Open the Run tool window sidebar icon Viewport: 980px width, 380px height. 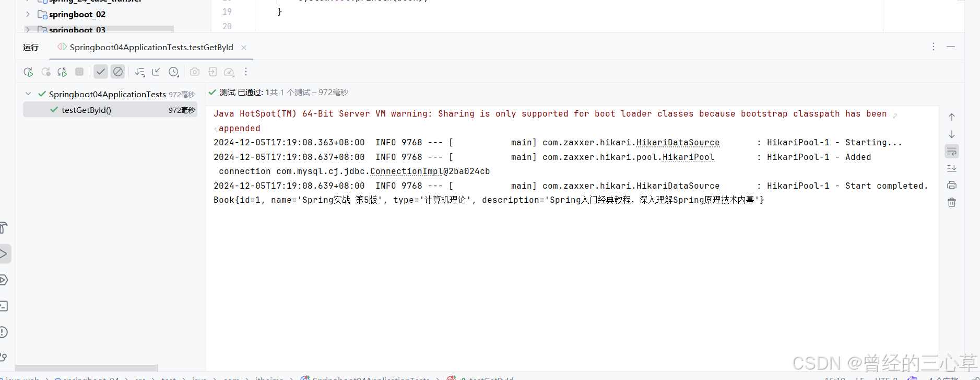tap(4, 254)
